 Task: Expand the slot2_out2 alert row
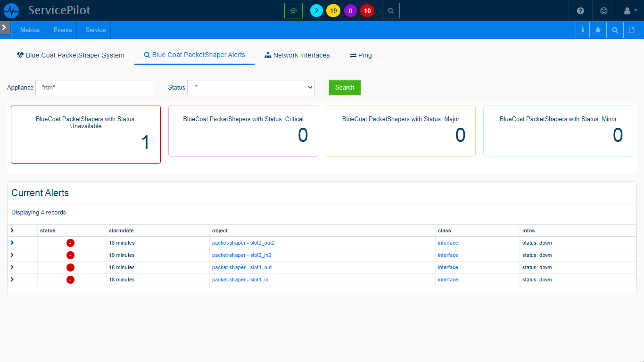coord(12,243)
